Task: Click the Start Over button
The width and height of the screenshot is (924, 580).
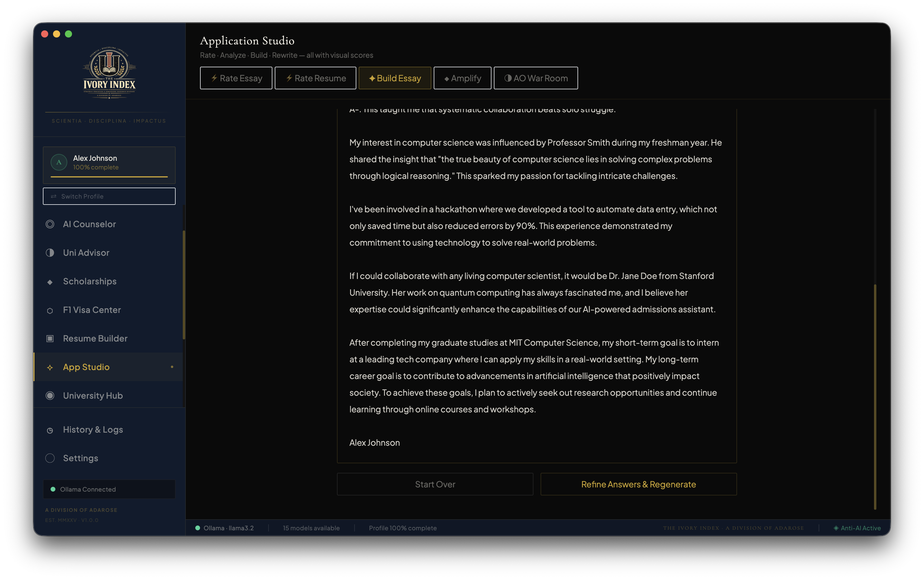Action: [435, 484]
